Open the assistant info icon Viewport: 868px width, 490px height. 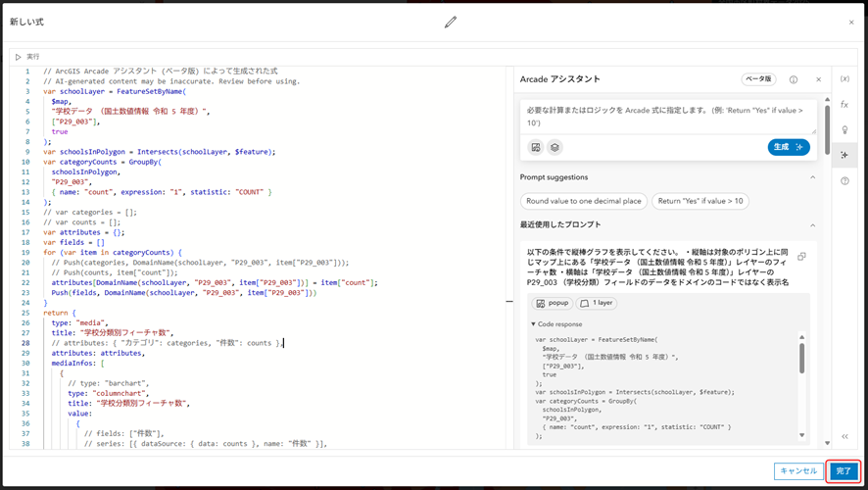(x=794, y=79)
